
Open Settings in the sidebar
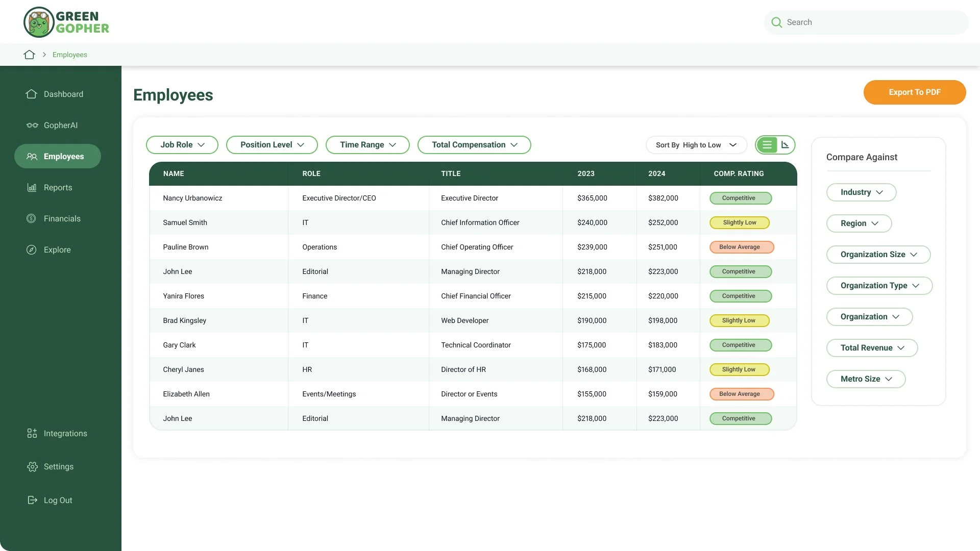(x=59, y=466)
